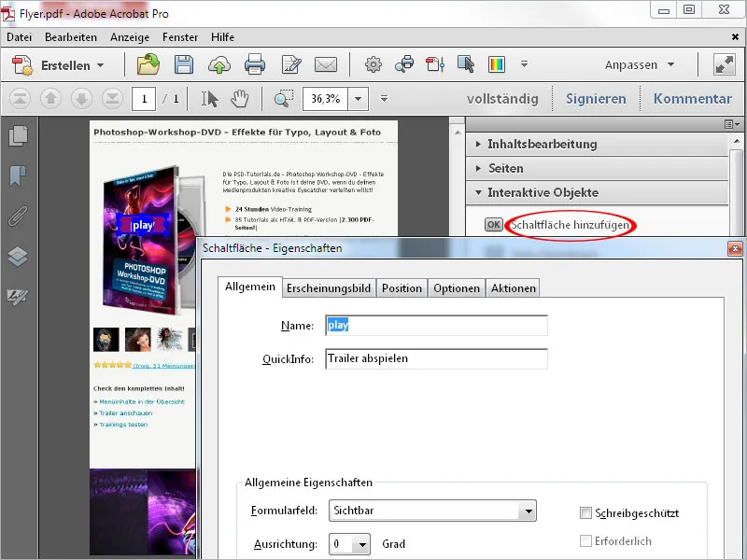
Task: Send by email with envelope icon
Action: pyautogui.click(x=326, y=64)
